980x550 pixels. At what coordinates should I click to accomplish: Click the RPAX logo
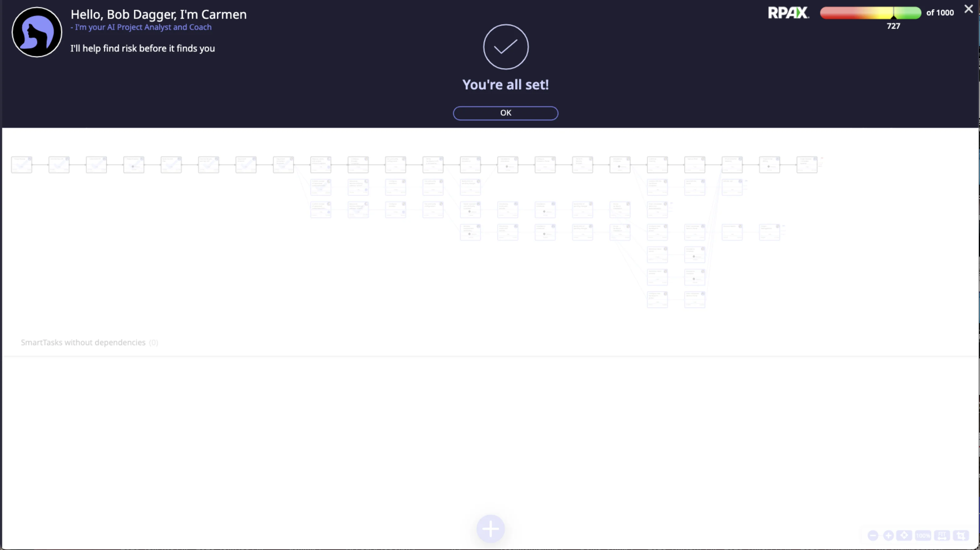(788, 13)
